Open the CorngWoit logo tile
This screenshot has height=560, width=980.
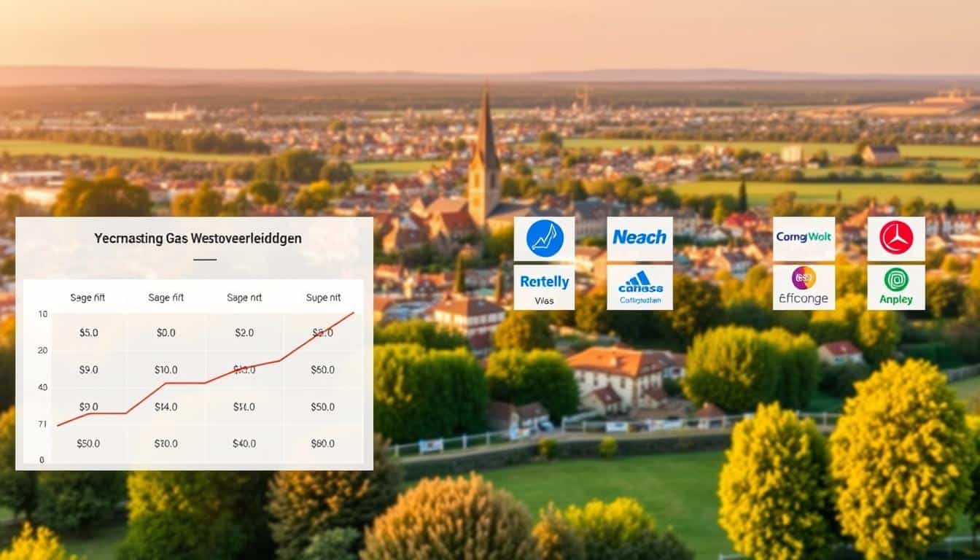pos(804,238)
